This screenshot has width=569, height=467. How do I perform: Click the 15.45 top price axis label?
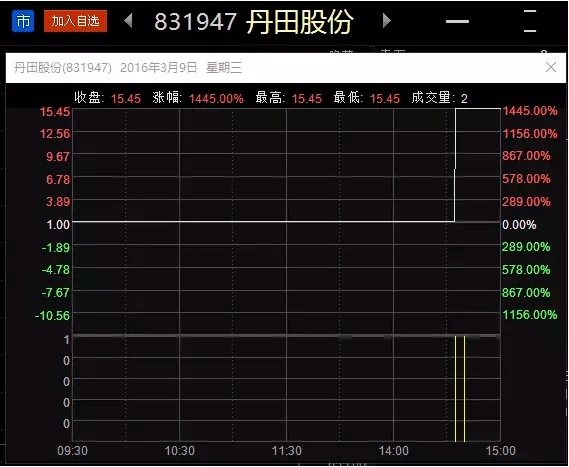[55, 112]
